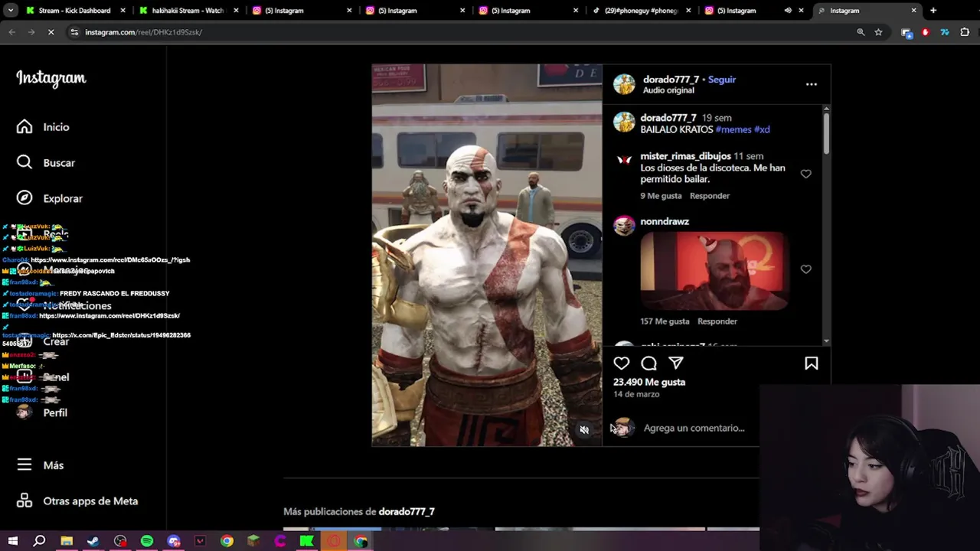Open the #xd hashtag
This screenshot has height=551, width=980.
click(x=762, y=129)
